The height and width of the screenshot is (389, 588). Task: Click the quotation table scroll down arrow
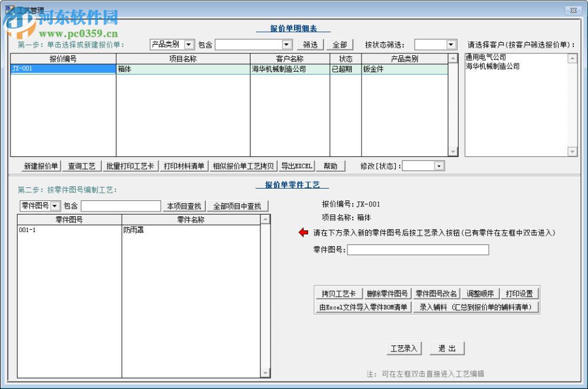(x=453, y=152)
